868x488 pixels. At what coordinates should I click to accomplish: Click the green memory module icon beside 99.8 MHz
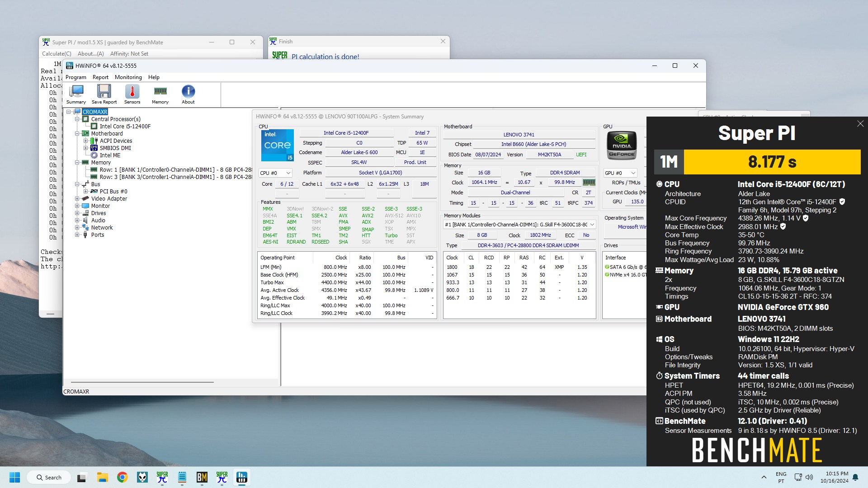(x=589, y=183)
